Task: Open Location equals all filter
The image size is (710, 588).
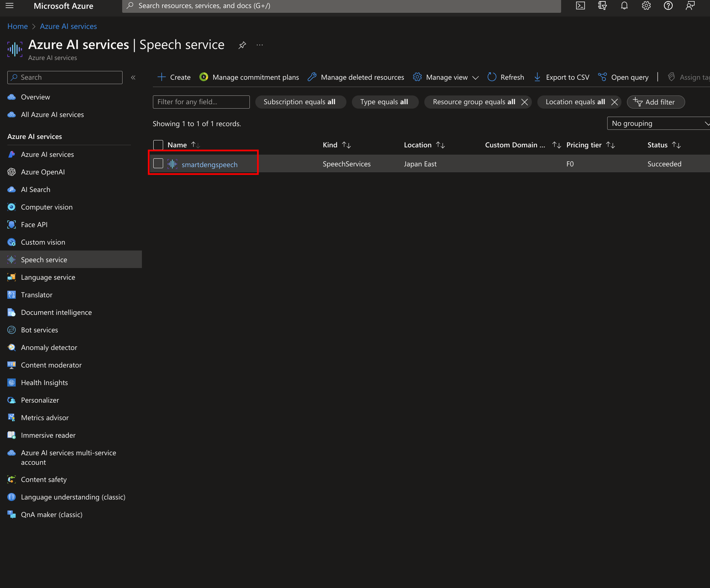Action: (x=575, y=102)
